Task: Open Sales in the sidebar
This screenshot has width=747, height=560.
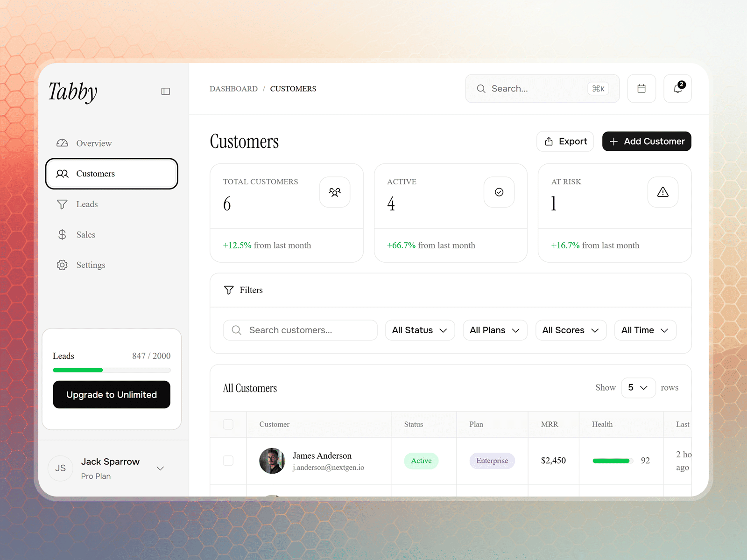Action: coord(112,235)
